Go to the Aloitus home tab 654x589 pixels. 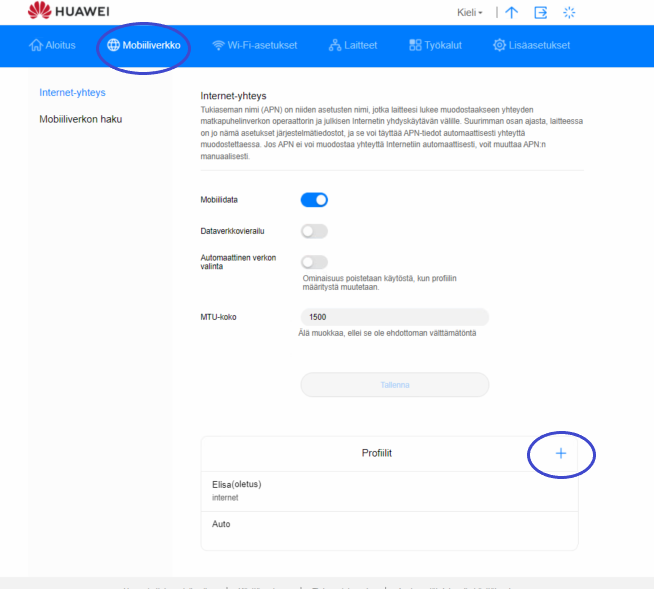point(52,45)
